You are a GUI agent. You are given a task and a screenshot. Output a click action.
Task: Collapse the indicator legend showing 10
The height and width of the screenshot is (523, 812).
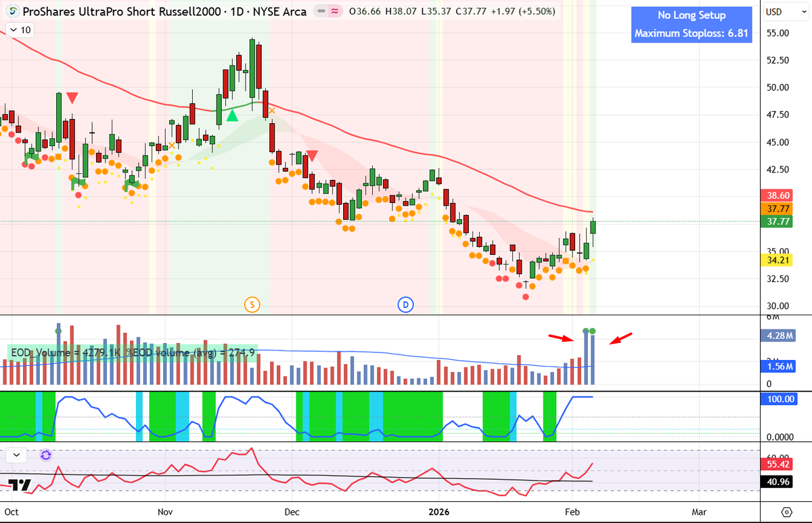[x=19, y=30]
